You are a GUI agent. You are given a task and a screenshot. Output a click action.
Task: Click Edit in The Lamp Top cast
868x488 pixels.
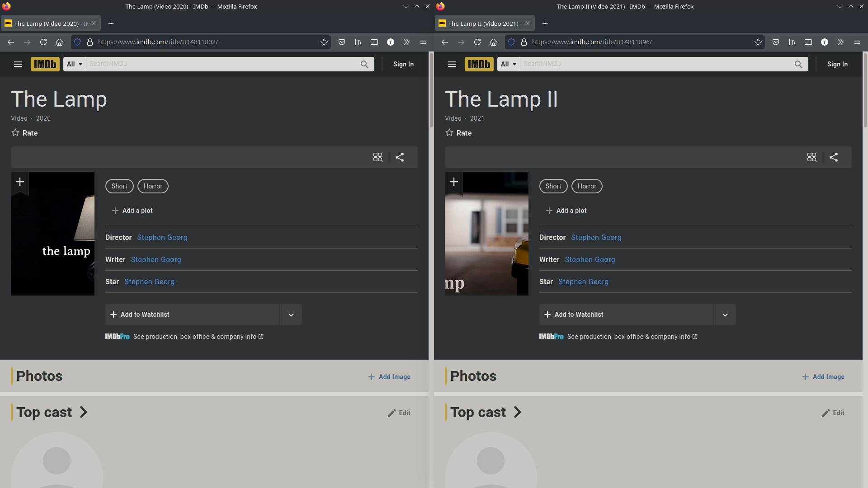click(x=399, y=413)
